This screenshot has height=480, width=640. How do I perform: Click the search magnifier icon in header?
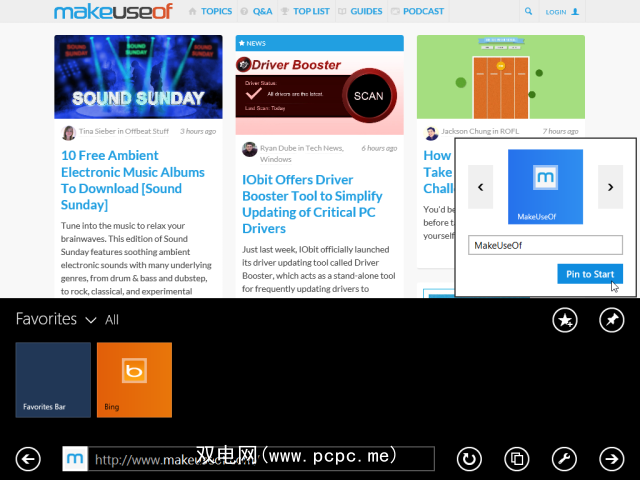[528, 11]
